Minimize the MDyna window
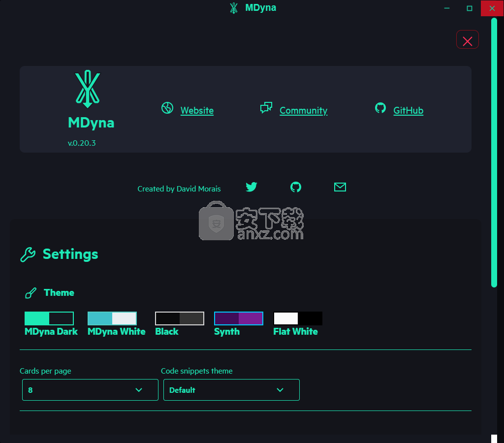504x443 pixels. click(x=447, y=8)
